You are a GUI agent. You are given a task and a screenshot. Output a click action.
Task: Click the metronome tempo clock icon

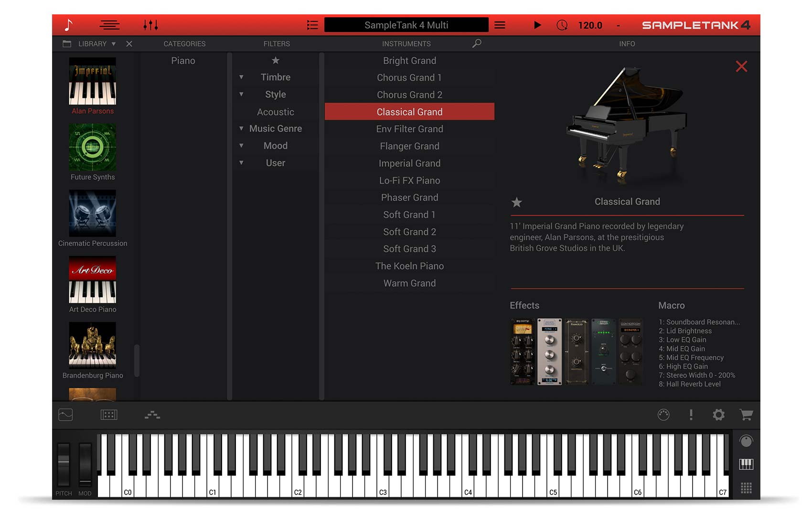click(x=562, y=25)
